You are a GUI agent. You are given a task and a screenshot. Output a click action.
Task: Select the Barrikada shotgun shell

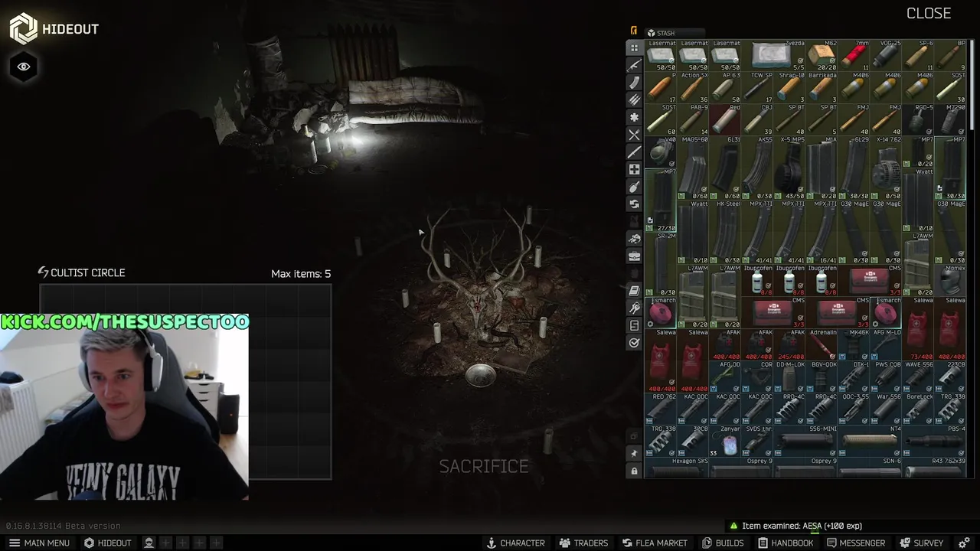pos(822,87)
